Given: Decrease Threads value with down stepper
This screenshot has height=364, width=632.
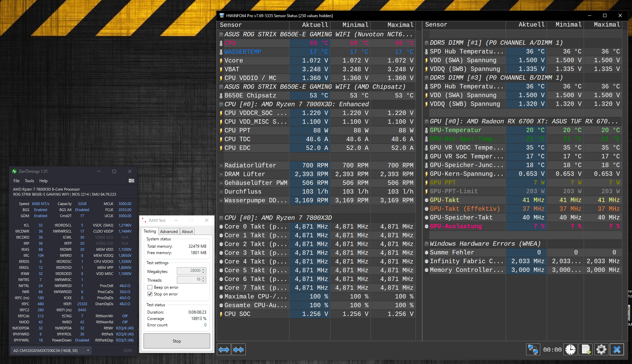Looking at the screenshot, I should pos(203,281).
